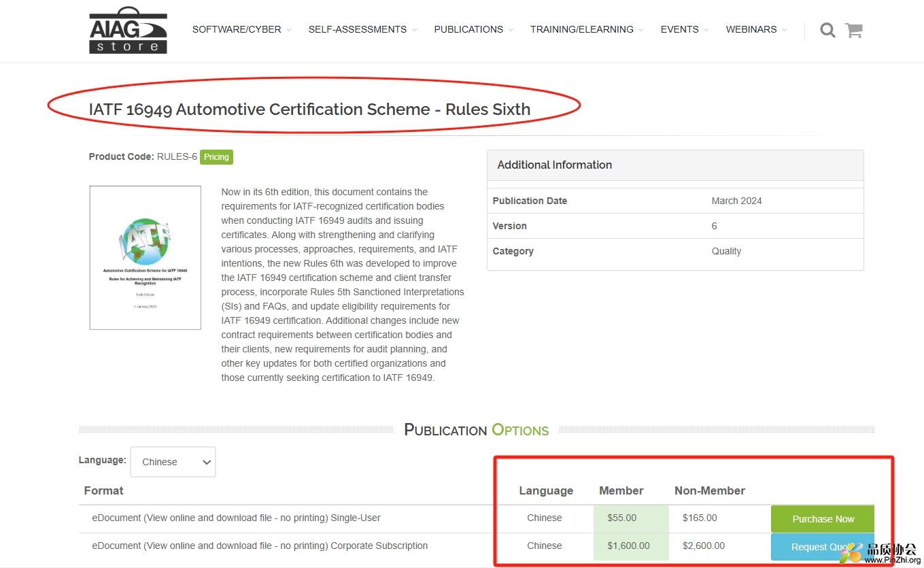Click the green Pricing badge
924x568 pixels.
point(216,157)
